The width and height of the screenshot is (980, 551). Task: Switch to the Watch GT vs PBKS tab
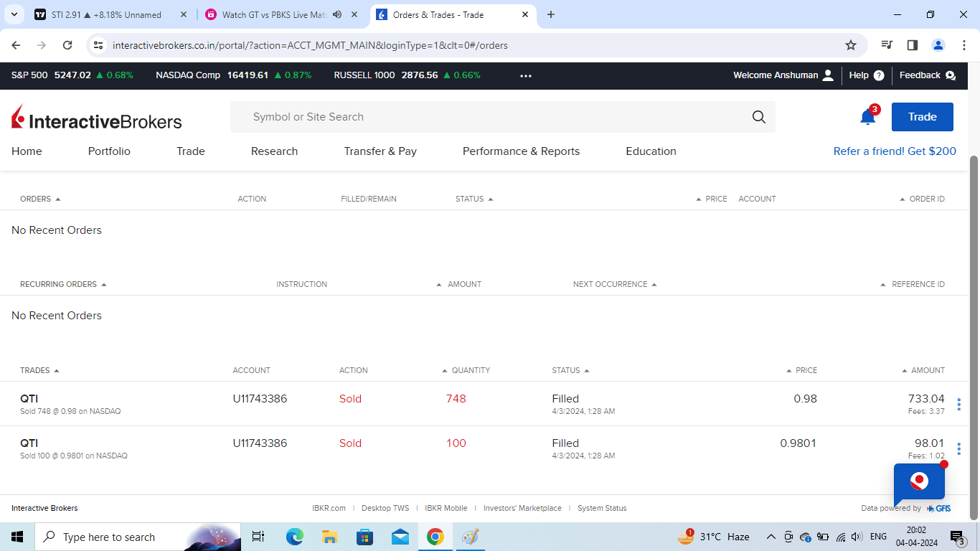coord(283,14)
